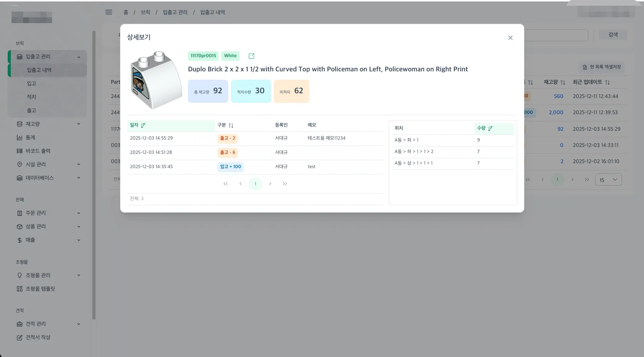Click the 재고량 inventory icon in sidebar
Screen dimensions: 644x357
(x=20, y=124)
